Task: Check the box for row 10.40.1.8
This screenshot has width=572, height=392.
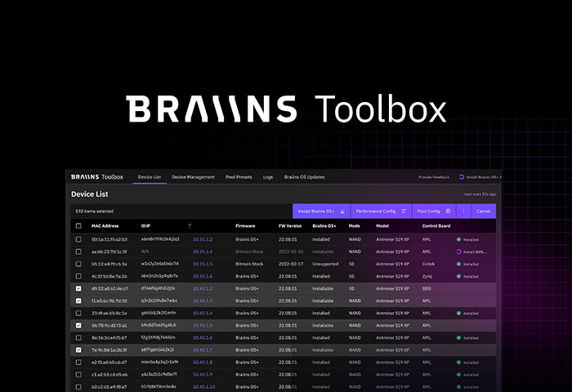Action: (78, 363)
